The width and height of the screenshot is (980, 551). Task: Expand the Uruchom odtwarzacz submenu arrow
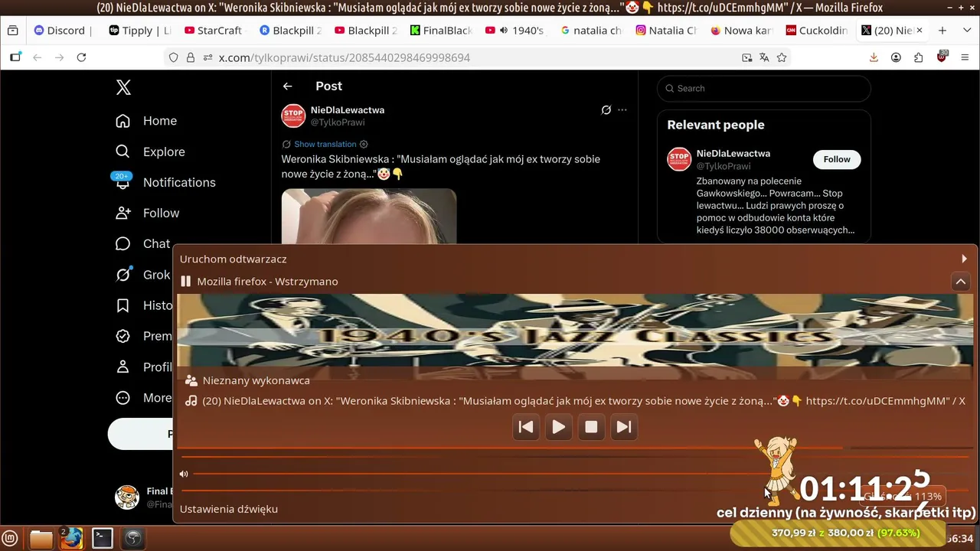click(x=965, y=259)
